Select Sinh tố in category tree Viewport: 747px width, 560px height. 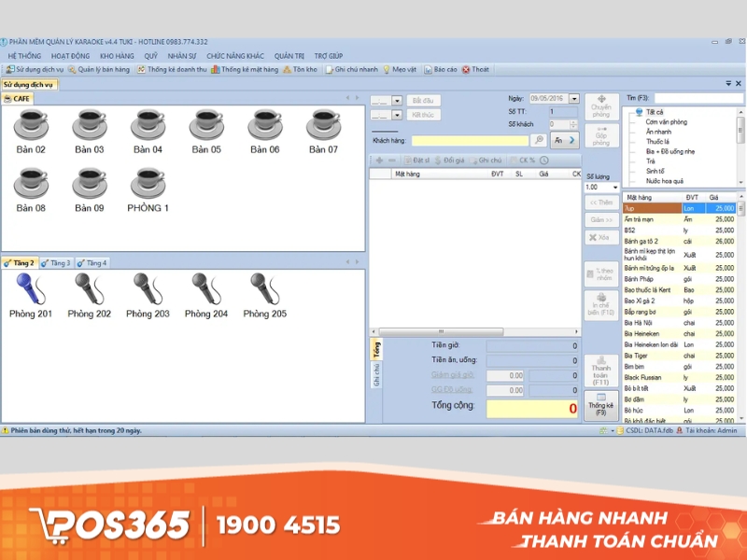coord(655,171)
